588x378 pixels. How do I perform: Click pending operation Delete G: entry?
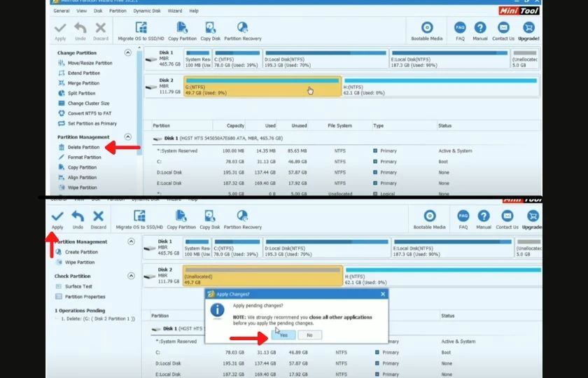click(x=97, y=318)
